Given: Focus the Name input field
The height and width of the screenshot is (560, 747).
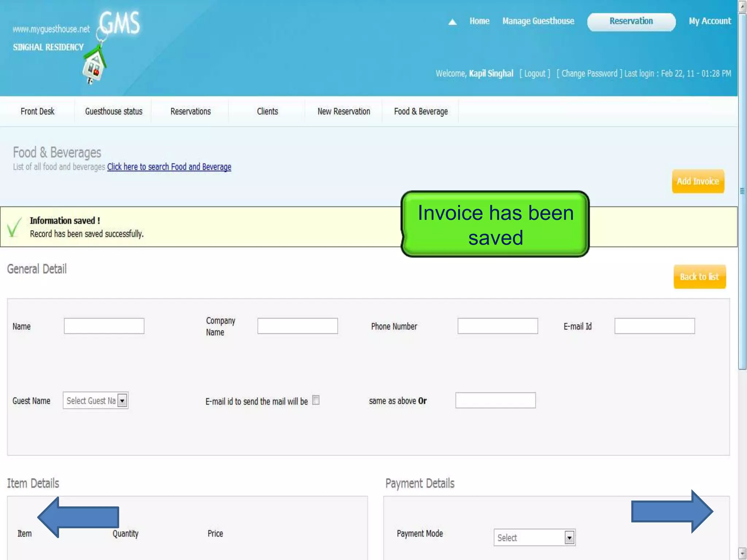Looking at the screenshot, I should (104, 326).
